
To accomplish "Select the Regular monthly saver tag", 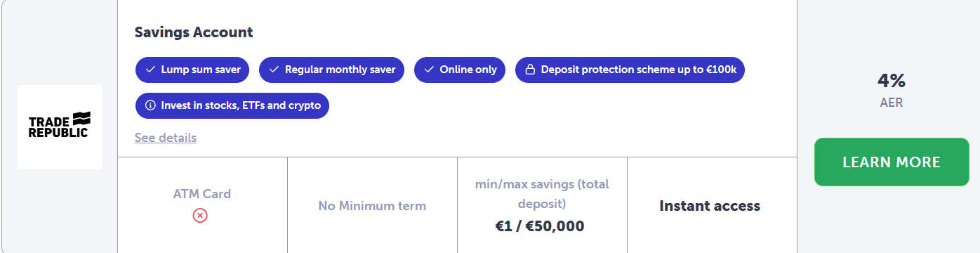I will pyautogui.click(x=331, y=70).
